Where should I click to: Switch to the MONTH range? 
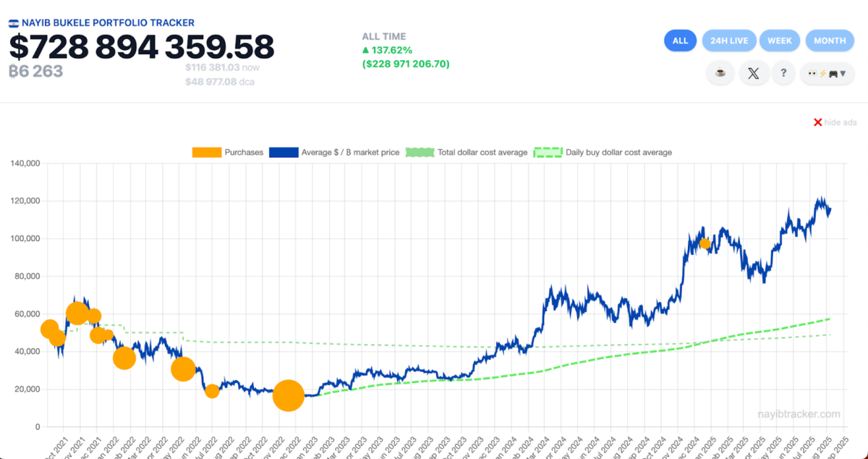(830, 41)
